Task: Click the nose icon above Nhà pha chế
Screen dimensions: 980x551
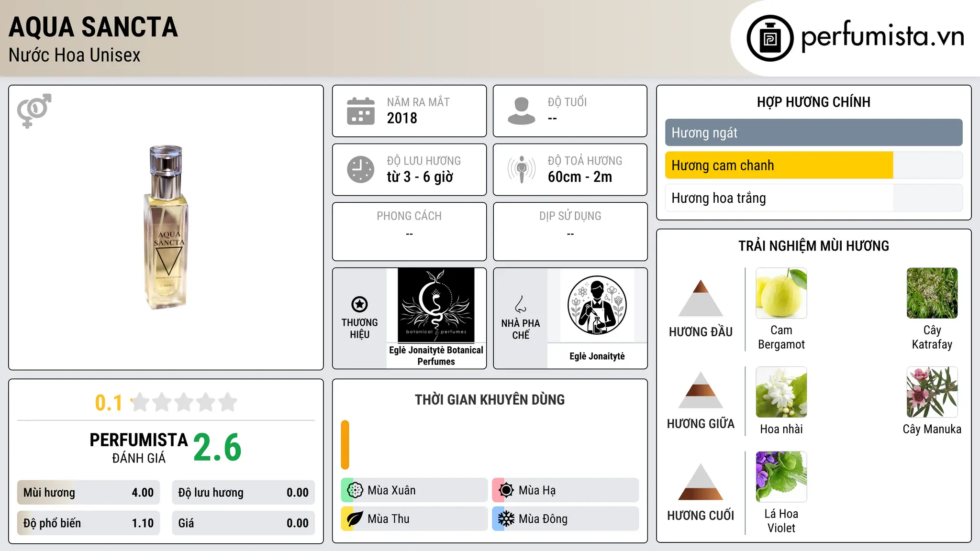Action: (x=521, y=304)
